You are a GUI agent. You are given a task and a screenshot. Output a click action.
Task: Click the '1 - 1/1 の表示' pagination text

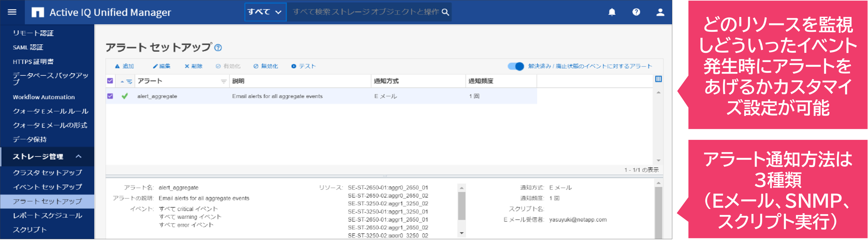pyautogui.click(x=641, y=170)
